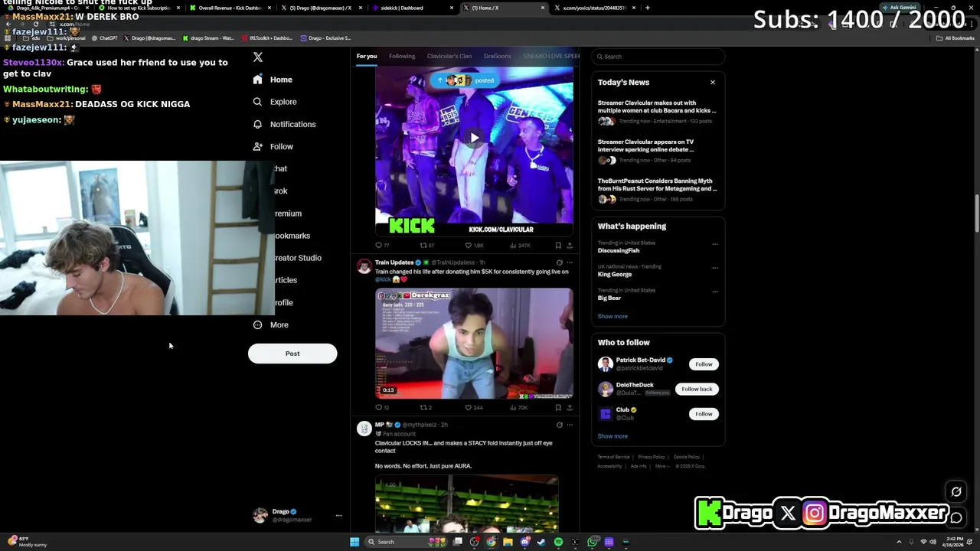The image size is (980, 551).
Task: Follow Patrick Bet-David
Action: 704,364
